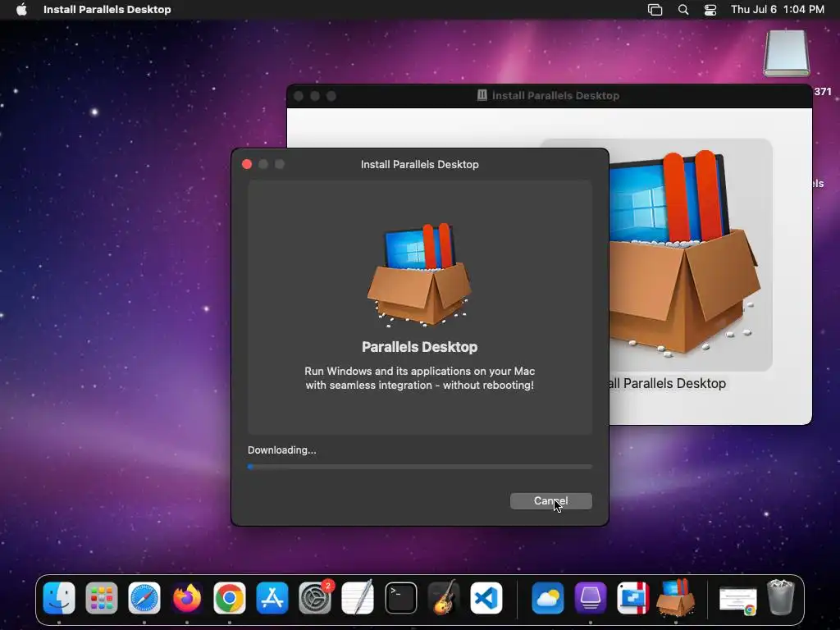Click the 'Parallels Desktop' heading text
The width and height of the screenshot is (840, 630).
419,347
